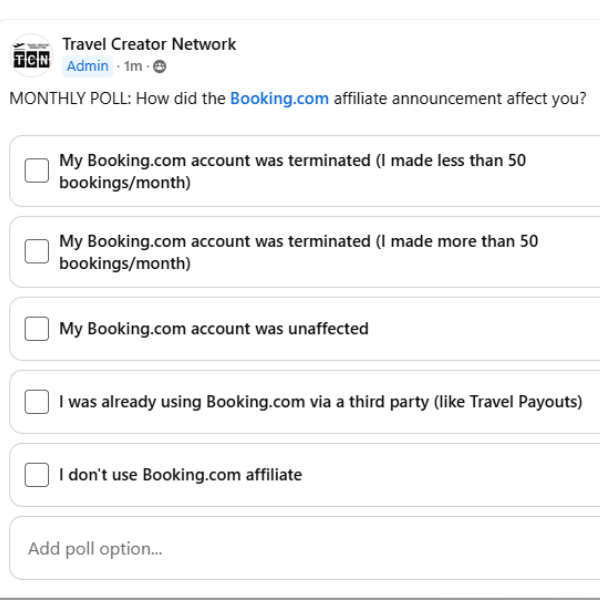Open the Travel Creator Network page name
This screenshot has width=600, height=600.
[149, 44]
